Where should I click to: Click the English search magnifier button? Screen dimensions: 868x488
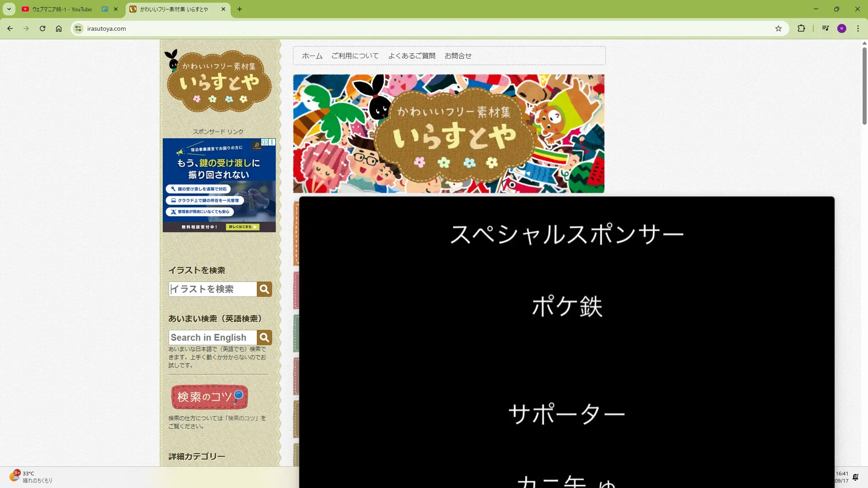(264, 338)
